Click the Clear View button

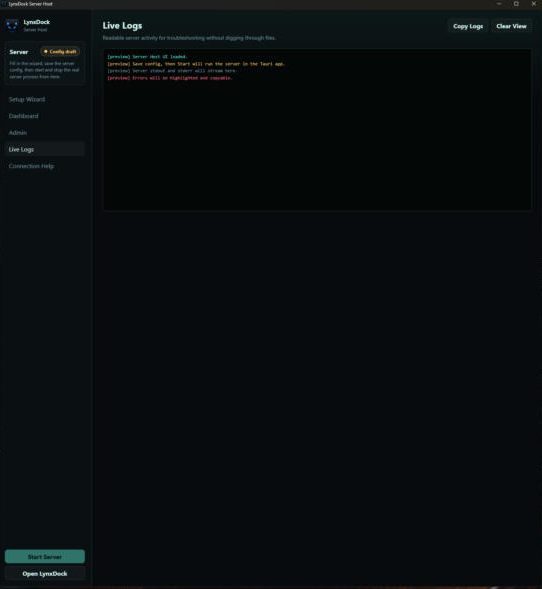click(511, 26)
